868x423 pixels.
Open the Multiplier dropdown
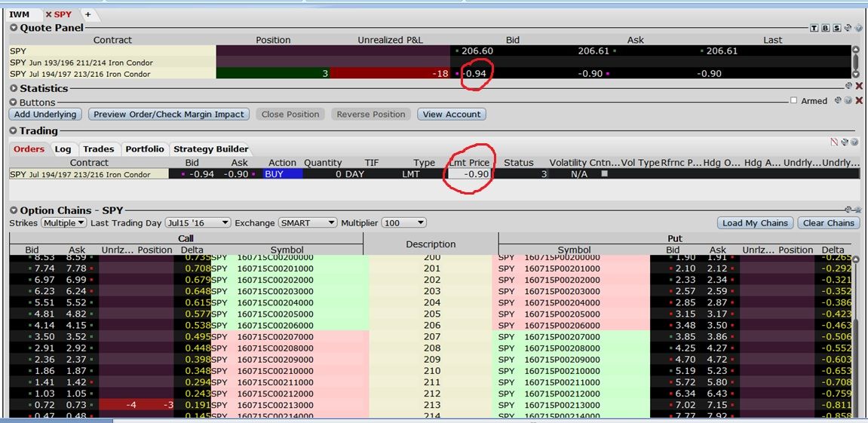click(404, 222)
